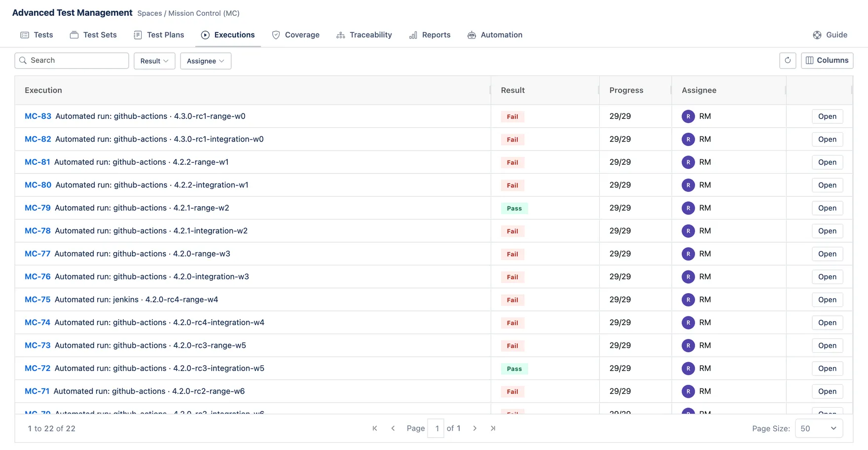The image size is (868, 450).
Task: Click the Guide help icon
Action: [x=817, y=35]
